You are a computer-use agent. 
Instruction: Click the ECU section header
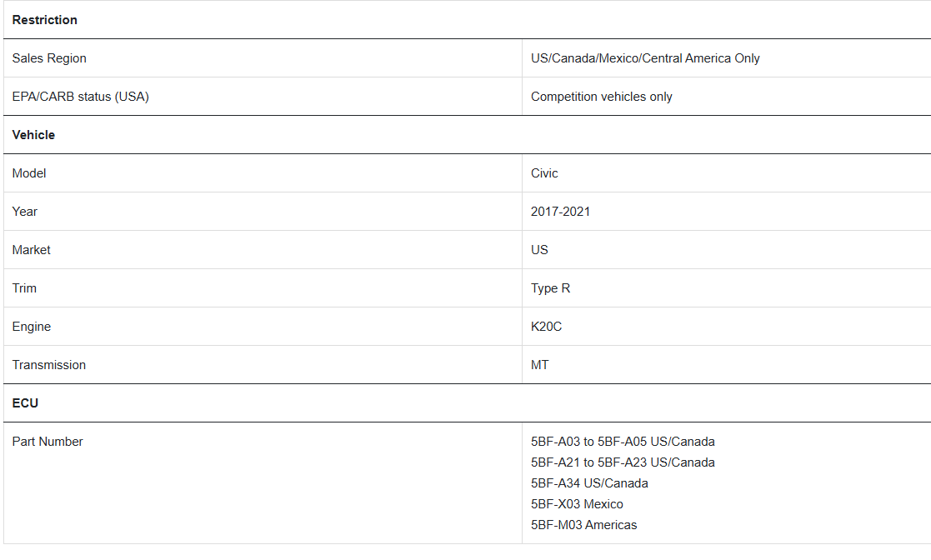pyautogui.click(x=25, y=402)
